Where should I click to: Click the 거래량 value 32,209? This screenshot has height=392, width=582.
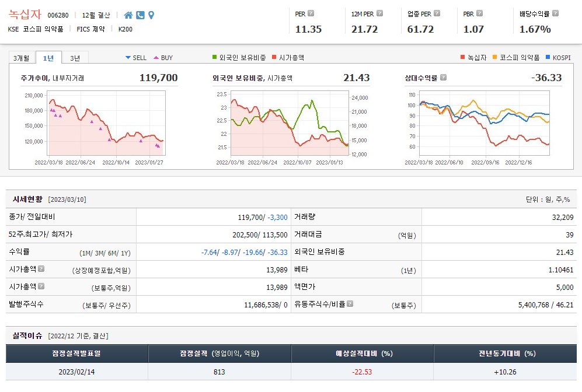[x=563, y=218]
